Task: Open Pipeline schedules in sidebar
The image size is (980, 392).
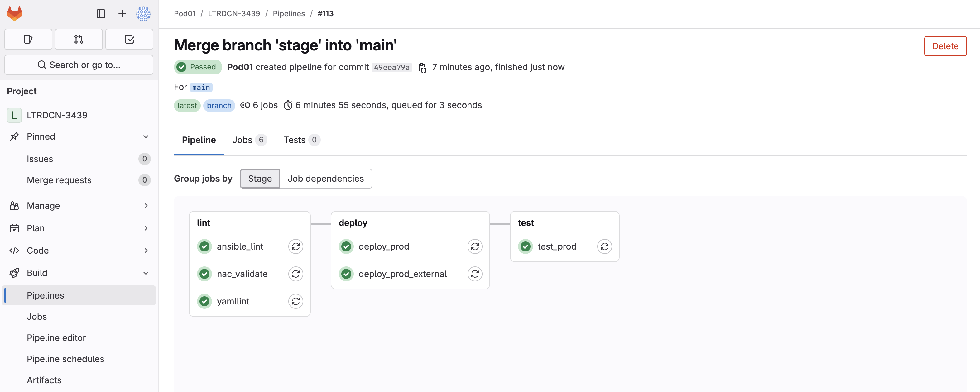Action: 79,359
